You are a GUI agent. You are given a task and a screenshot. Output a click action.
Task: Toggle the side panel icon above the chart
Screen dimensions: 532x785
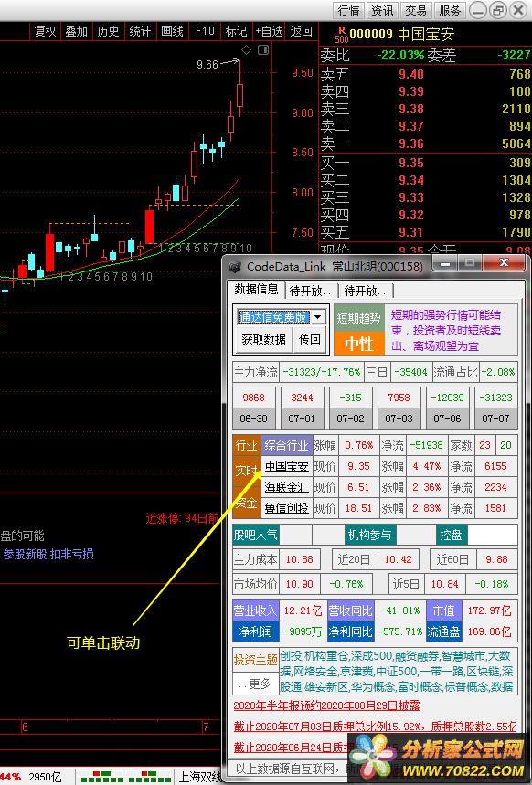263,49
